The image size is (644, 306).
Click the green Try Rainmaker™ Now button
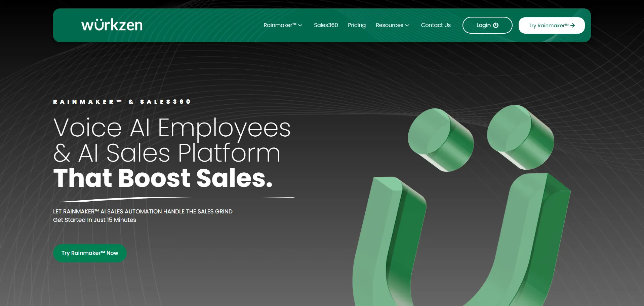90,253
